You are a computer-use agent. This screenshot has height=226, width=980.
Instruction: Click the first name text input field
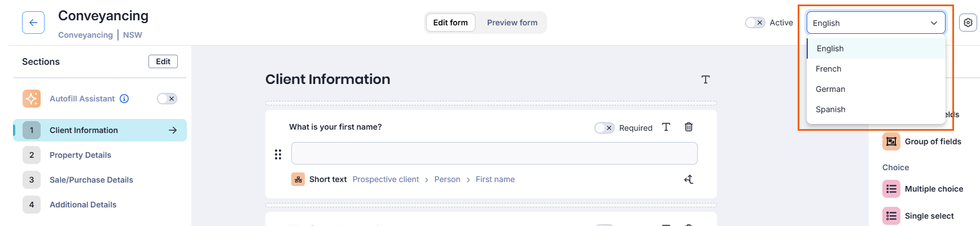pos(494,153)
